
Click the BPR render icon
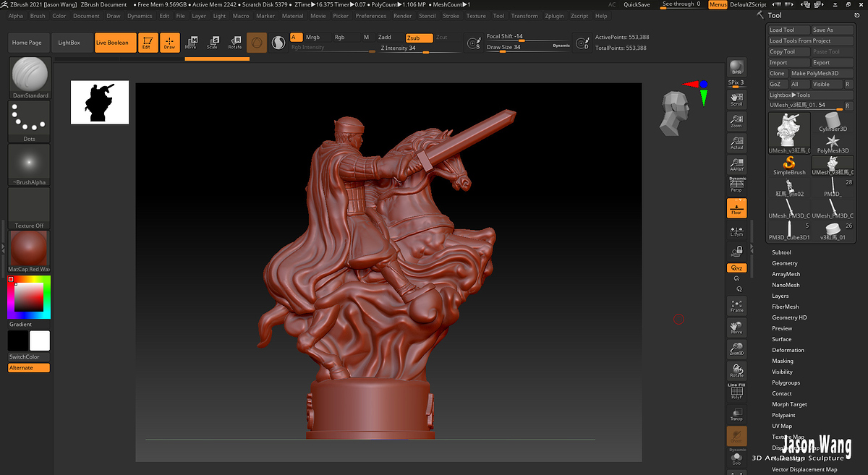click(x=736, y=67)
